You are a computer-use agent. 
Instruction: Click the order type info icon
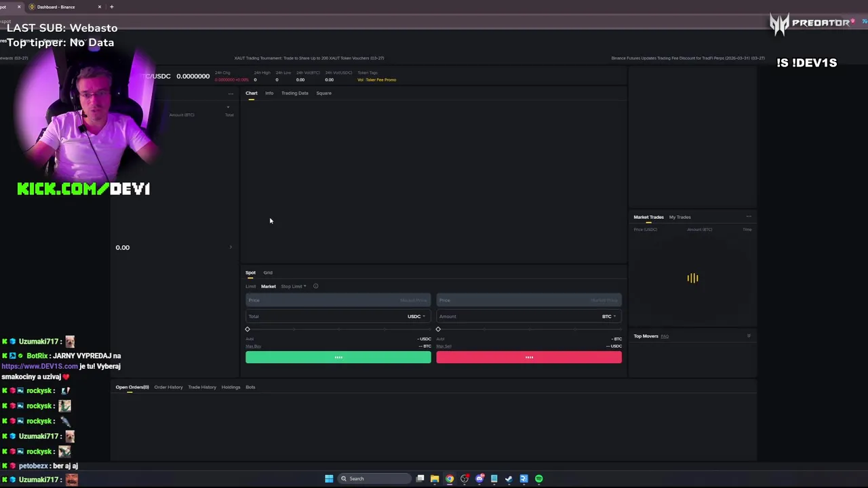point(315,286)
